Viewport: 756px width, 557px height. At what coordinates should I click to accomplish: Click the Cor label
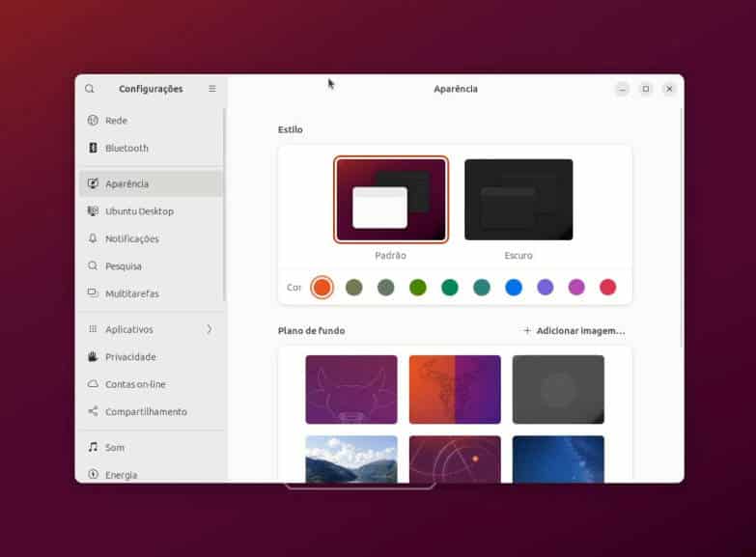(x=294, y=288)
